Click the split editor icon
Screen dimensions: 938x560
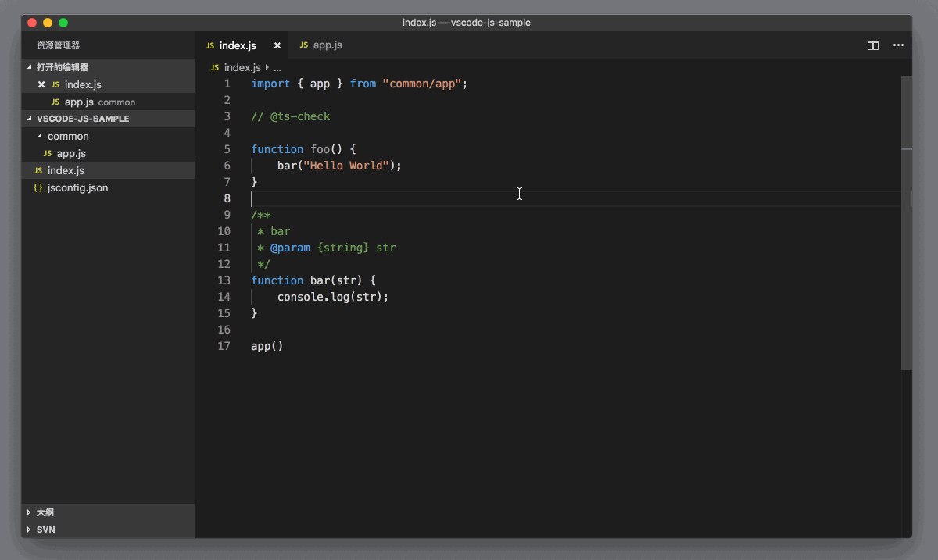pos(873,45)
